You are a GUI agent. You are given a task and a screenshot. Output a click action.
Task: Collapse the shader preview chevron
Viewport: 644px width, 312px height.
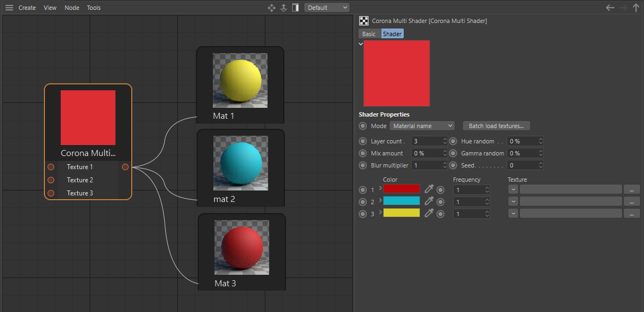pyautogui.click(x=361, y=44)
